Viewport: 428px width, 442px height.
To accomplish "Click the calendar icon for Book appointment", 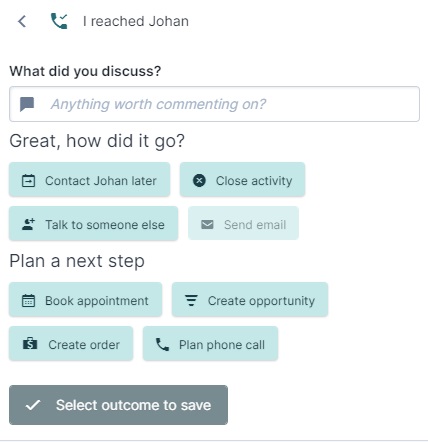I will click(x=28, y=300).
